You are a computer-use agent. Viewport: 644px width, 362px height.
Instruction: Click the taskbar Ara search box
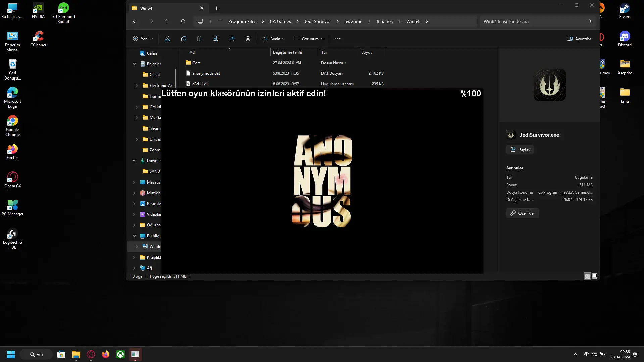click(36, 354)
